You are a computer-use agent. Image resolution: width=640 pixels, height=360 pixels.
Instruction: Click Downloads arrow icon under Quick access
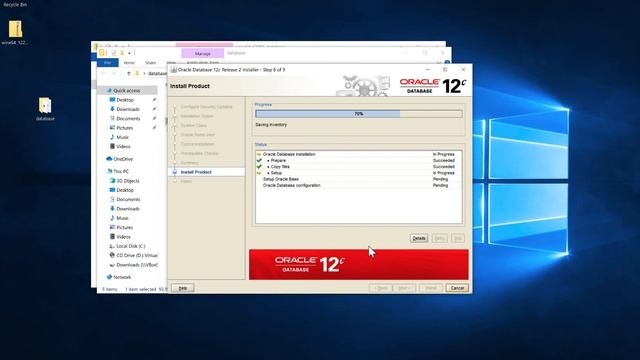[x=112, y=109]
